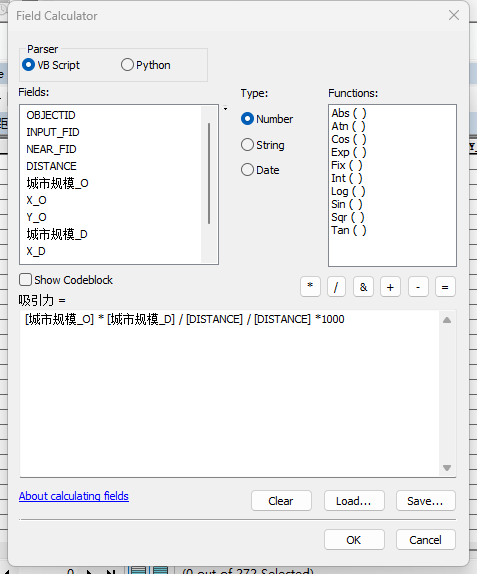Select DISTANCE in the Fields list
The height and width of the screenshot is (574, 477).
click(x=52, y=166)
